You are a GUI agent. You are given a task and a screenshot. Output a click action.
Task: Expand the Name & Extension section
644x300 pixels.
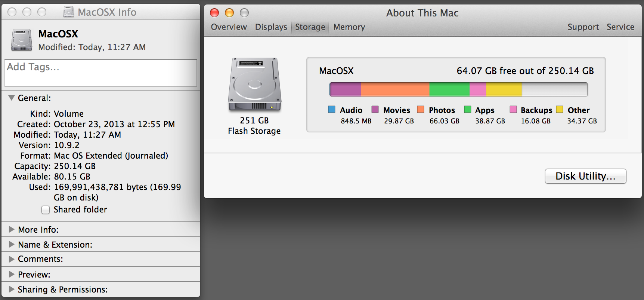coord(12,244)
